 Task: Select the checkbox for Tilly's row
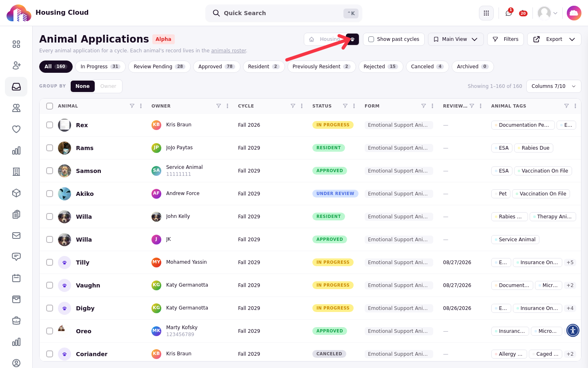click(x=50, y=263)
